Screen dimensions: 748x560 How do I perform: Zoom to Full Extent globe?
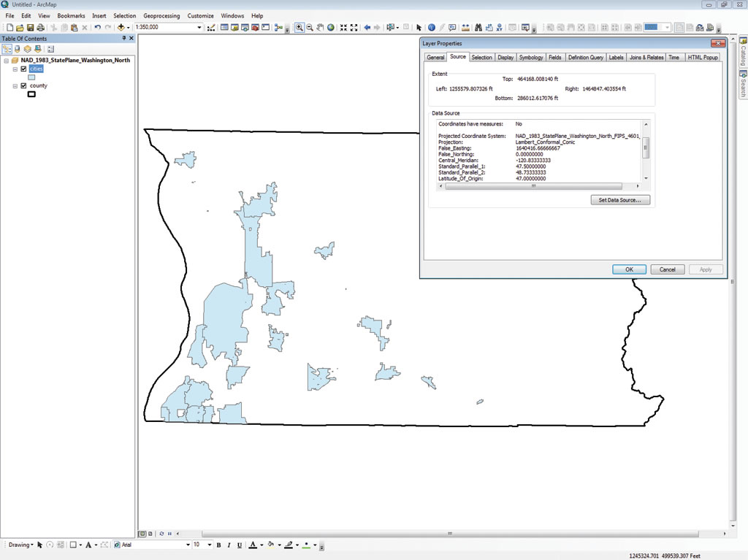pyautogui.click(x=331, y=28)
